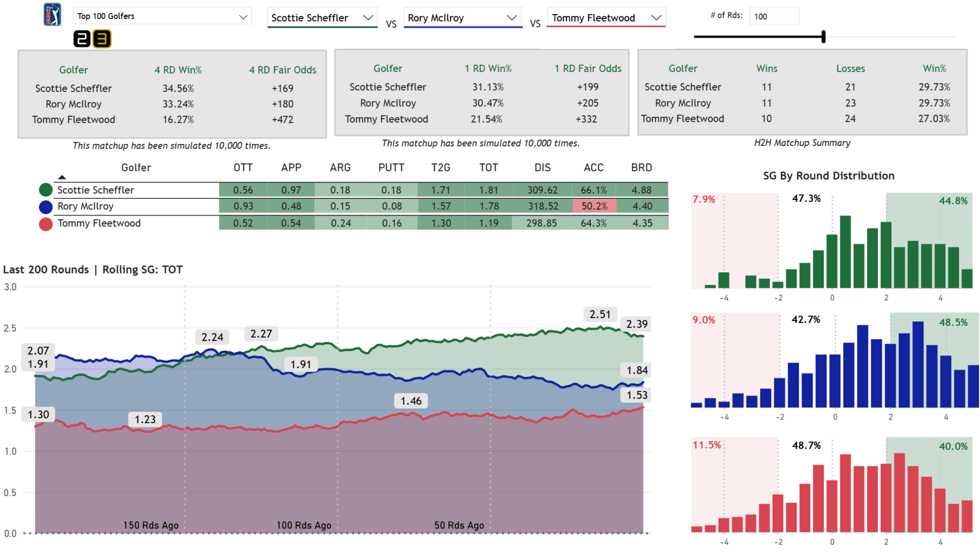980x552 pixels.
Task: Click the rounds slider handle
Action: pyautogui.click(x=823, y=37)
